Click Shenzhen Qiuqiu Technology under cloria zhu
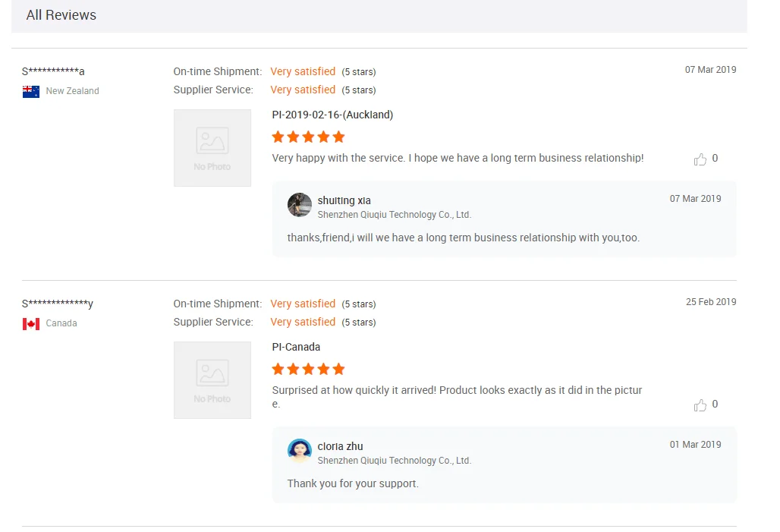780x532 pixels. click(x=395, y=461)
